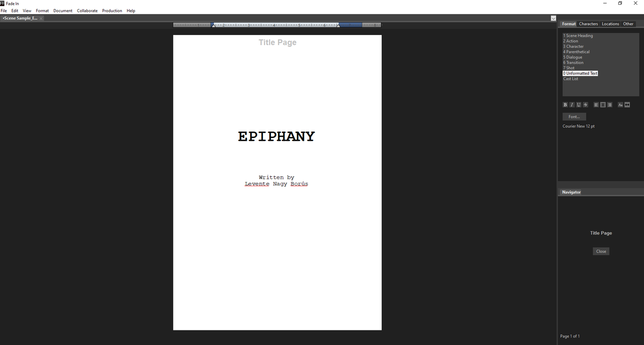This screenshot has width=644, height=345.
Task: Select the Scene Heading element style
Action: (x=578, y=36)
